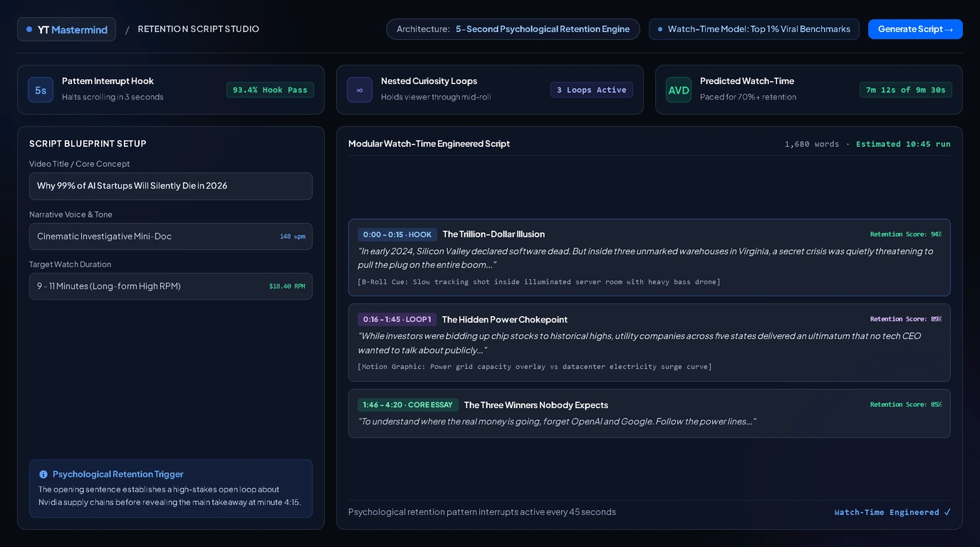Click the RETENTION SCRIPT STUDIO breadcrumb

point(199,29)
